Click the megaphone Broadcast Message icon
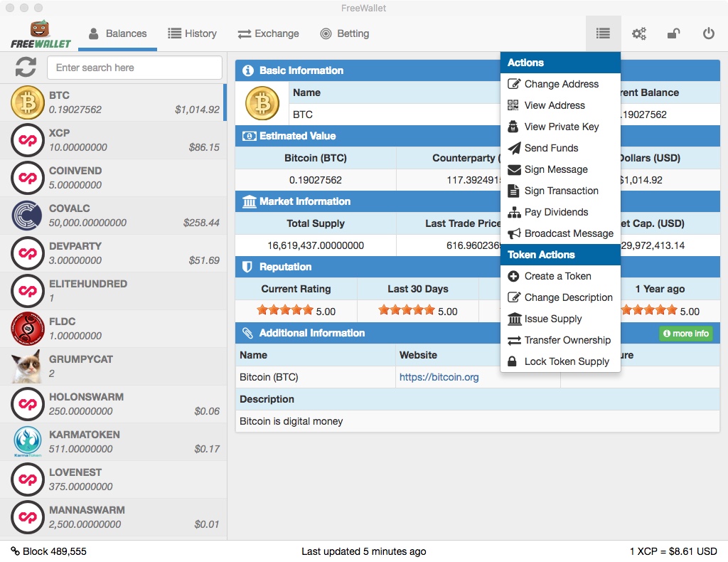This screenshot has height=562, width=728. [514, 233]
